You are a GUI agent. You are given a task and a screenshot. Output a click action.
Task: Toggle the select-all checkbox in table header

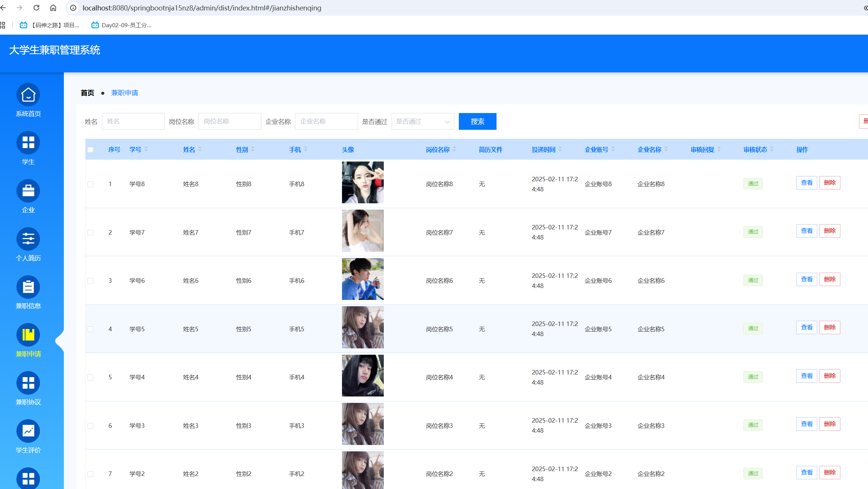click(90, 150)
